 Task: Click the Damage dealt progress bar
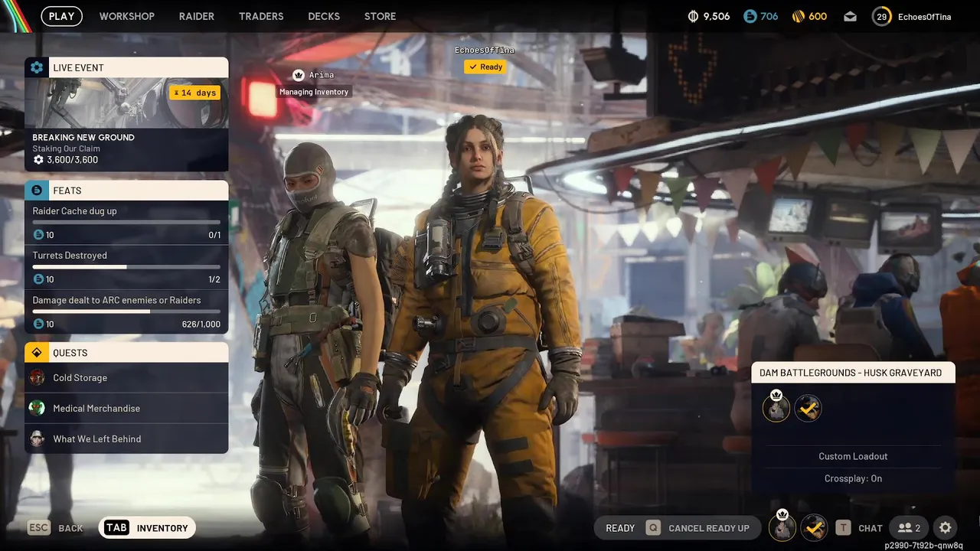click(126, 311)
